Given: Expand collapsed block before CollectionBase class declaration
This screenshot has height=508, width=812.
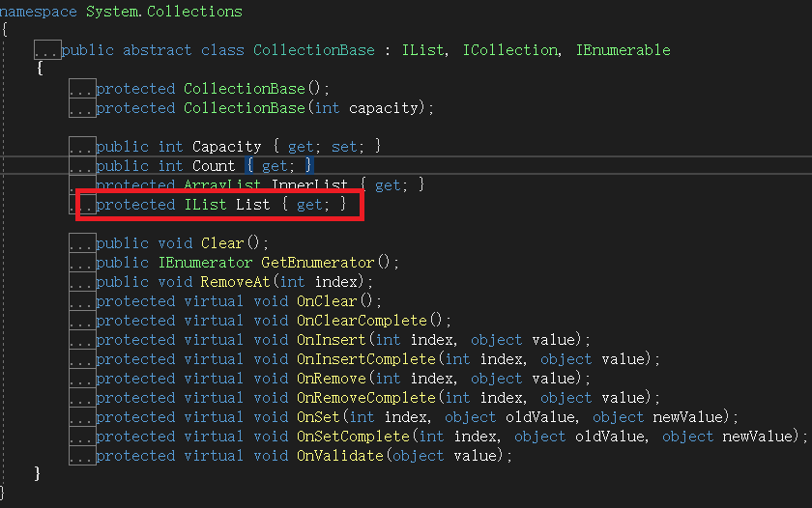Looking at the screenshot, I should click(47, 50).
